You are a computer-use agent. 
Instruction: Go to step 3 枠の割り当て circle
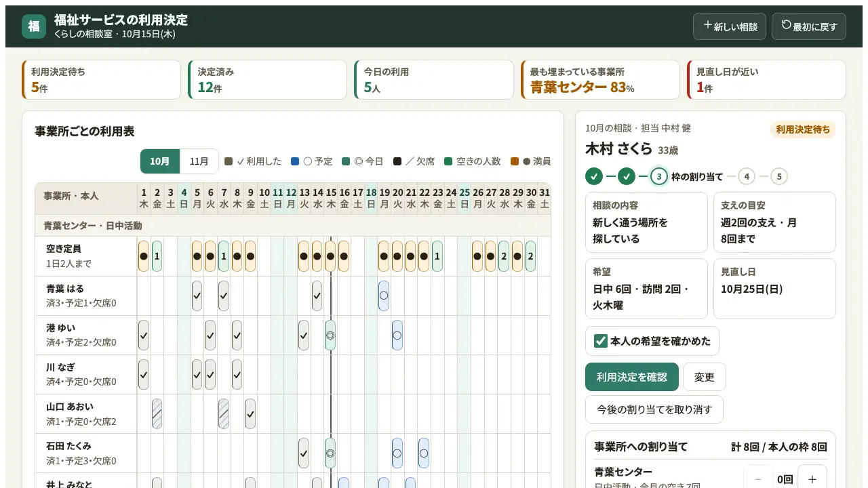pos(659,176)
